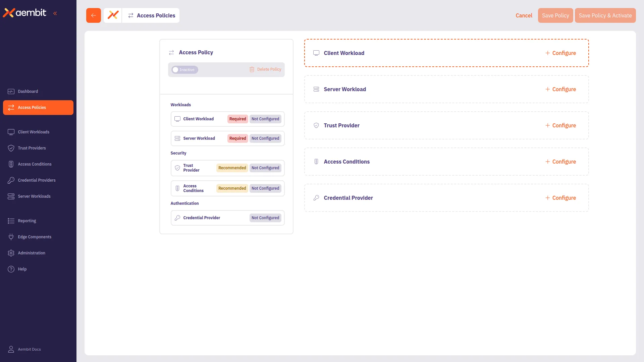Open Server Workloads in sidebar
Viewport: 644px width, 362px height.
[x=38, y=196]
